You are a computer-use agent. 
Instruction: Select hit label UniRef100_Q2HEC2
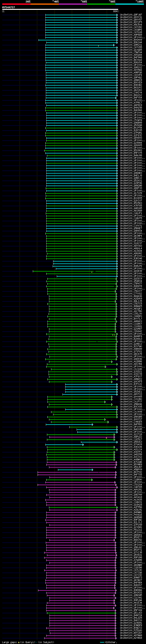click(x=131, y=344)
